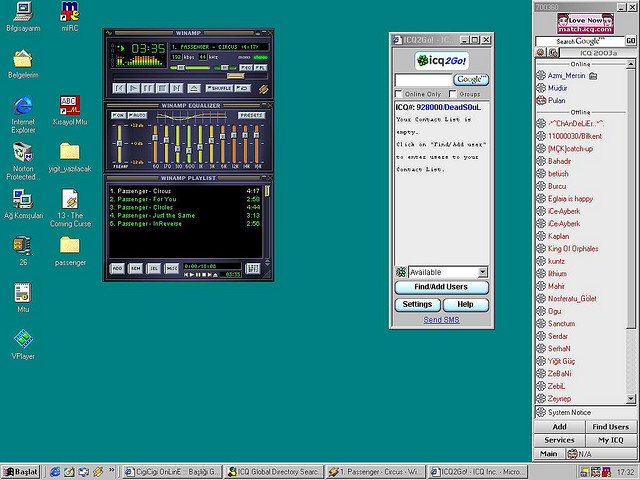Select playlist track Passenger - Circles
Screen dimensions: 640x480
coord(184,207)
